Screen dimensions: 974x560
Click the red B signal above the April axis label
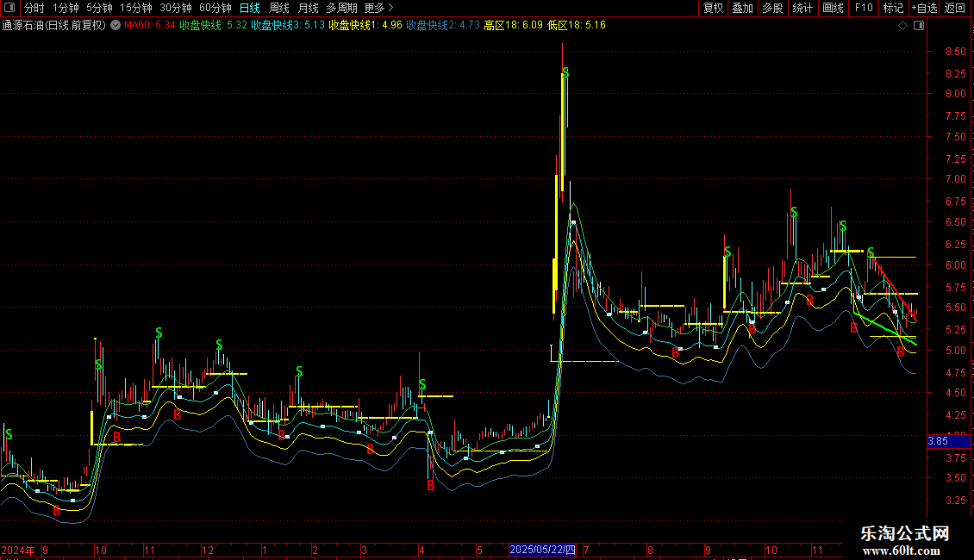[430, 486]
